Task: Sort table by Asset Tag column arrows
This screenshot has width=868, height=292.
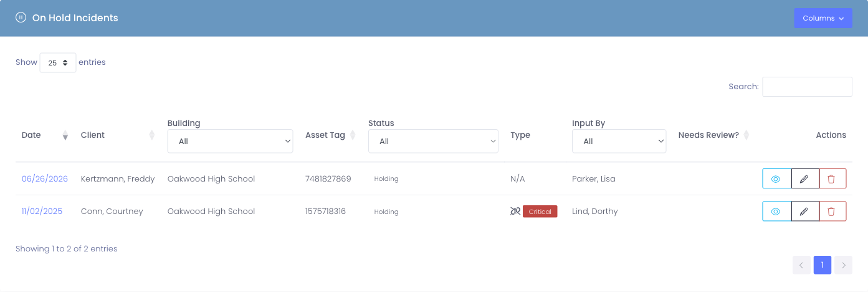Action: tap(353, 135)
